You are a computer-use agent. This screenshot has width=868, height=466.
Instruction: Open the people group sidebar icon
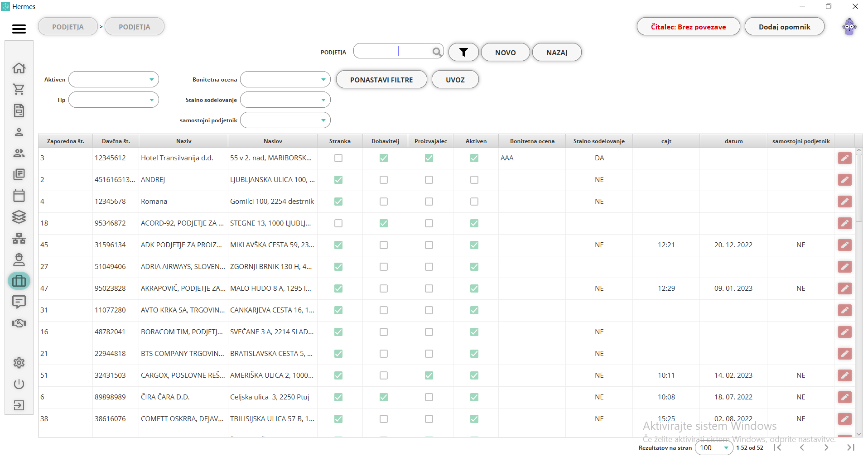[x=19, y=153]
